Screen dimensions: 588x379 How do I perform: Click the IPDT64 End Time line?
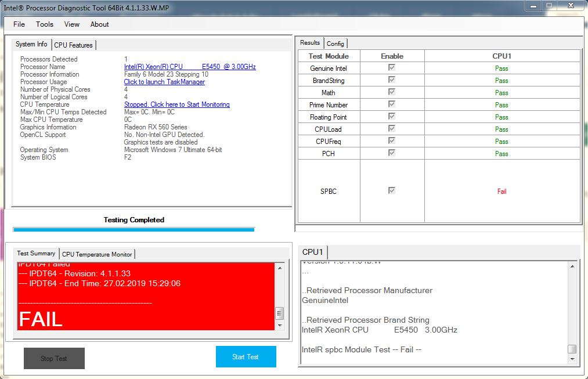click(99, 283)
